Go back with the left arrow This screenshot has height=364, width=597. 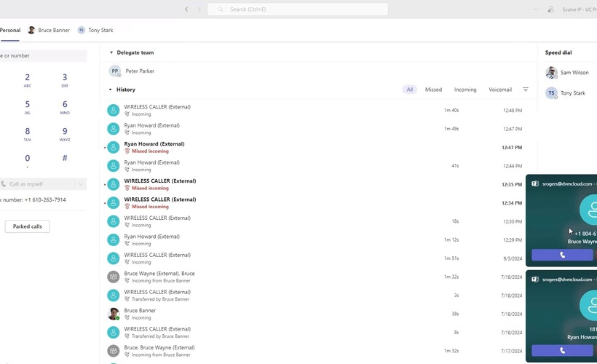pyautogui.click(x=186, y=9)
